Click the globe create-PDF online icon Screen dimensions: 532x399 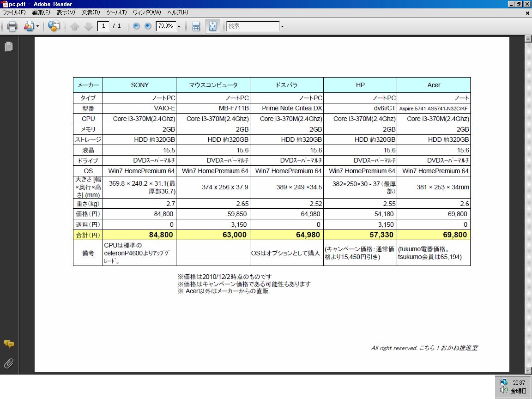54,26
